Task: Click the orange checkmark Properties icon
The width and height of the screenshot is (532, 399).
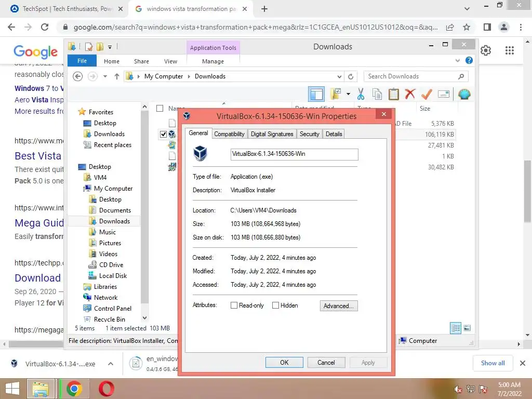Action: pos(427,94)
